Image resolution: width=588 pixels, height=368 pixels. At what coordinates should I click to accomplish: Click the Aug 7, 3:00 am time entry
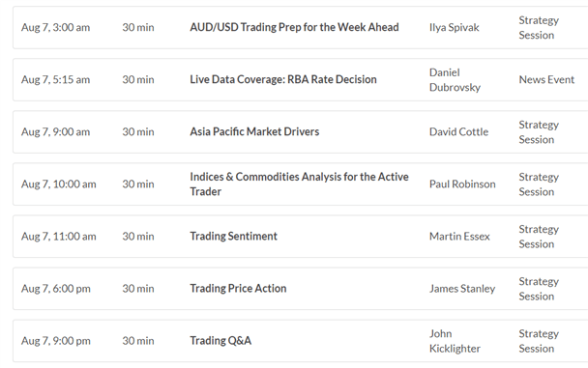(55, 27)
